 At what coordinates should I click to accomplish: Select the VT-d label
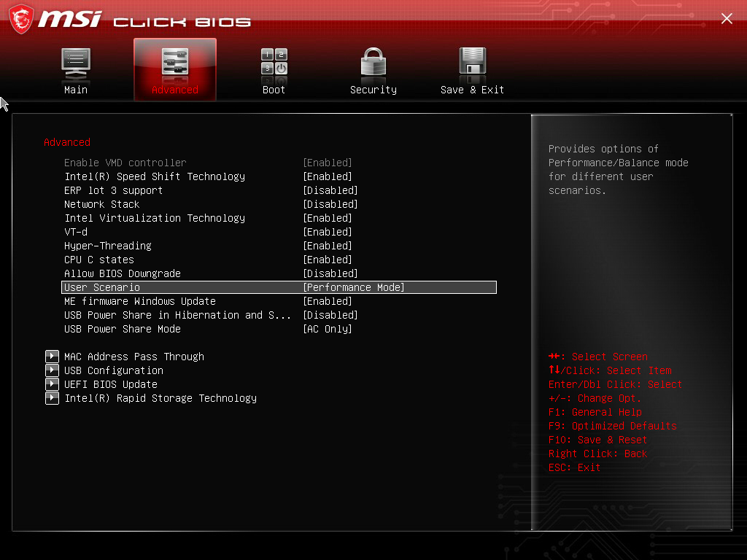76,232
